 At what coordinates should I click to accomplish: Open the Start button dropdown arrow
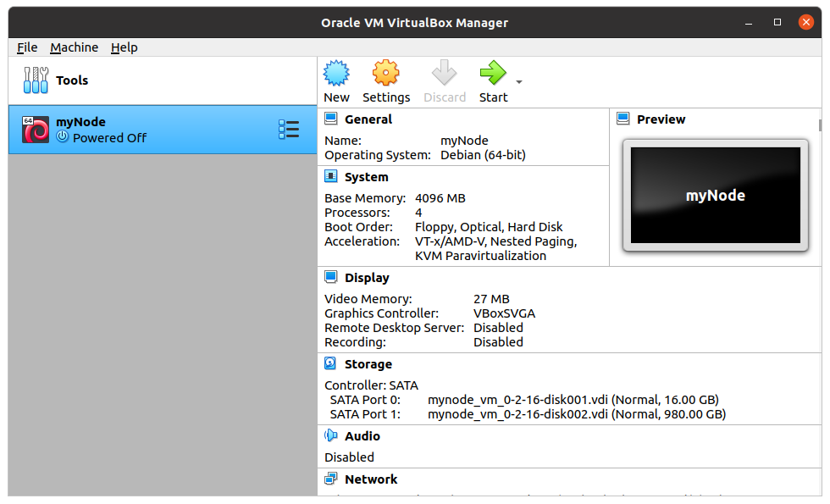pos(519,82)
